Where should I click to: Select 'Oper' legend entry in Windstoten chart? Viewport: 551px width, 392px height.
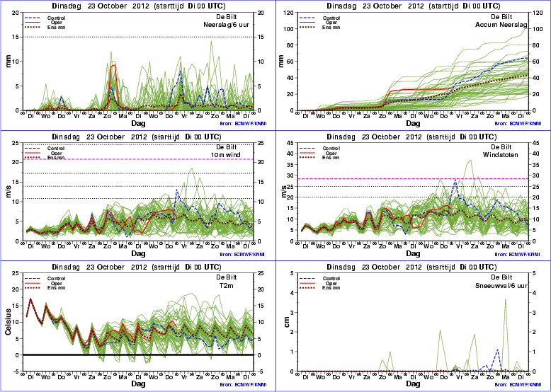pyautogui.click(x=319, y=153)
